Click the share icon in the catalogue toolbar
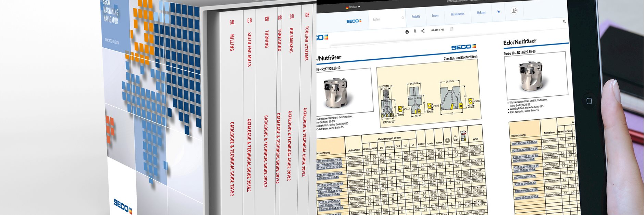 click(x=423, y=31)
